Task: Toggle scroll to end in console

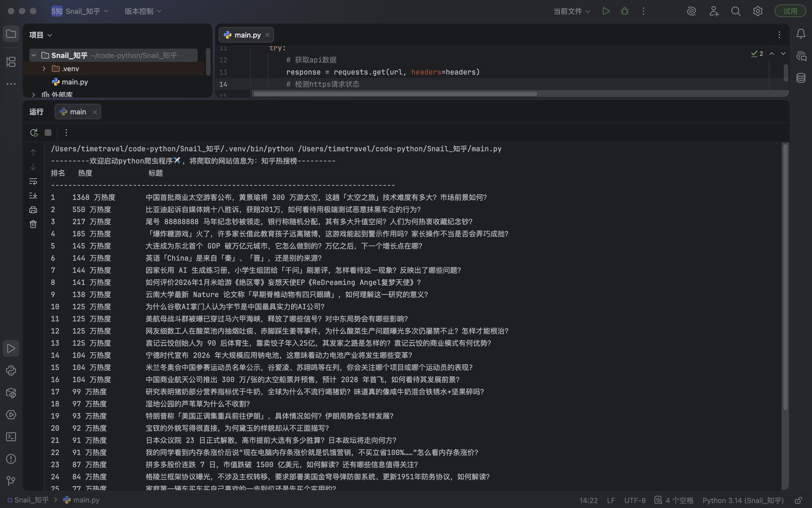Action: [33, 195]
